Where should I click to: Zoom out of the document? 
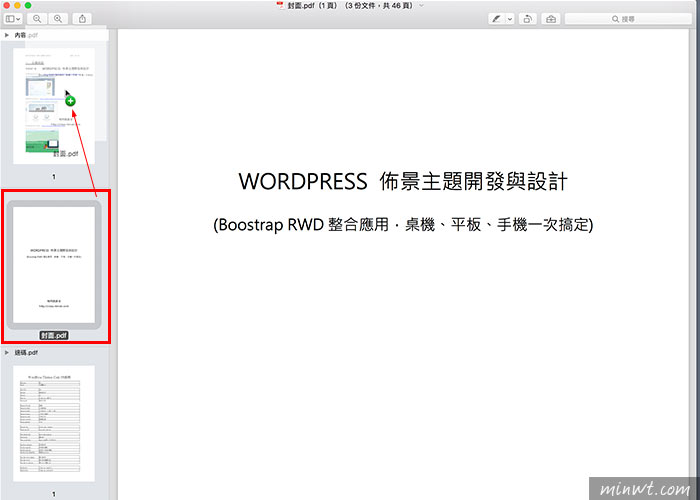37,19
